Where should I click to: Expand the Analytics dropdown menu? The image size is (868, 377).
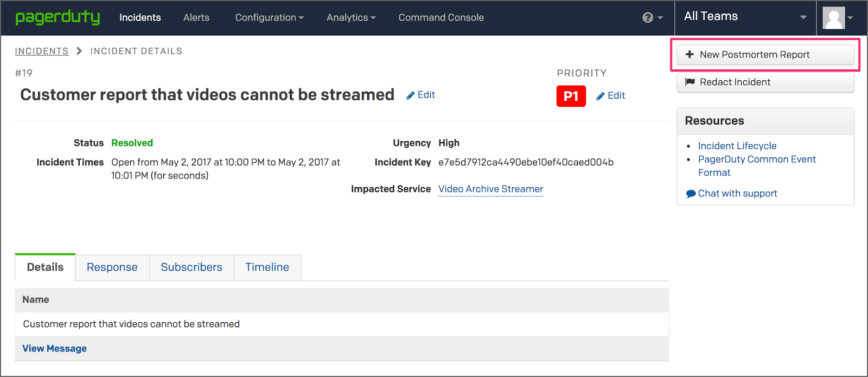pyautogui.click(x=350, y=17)
